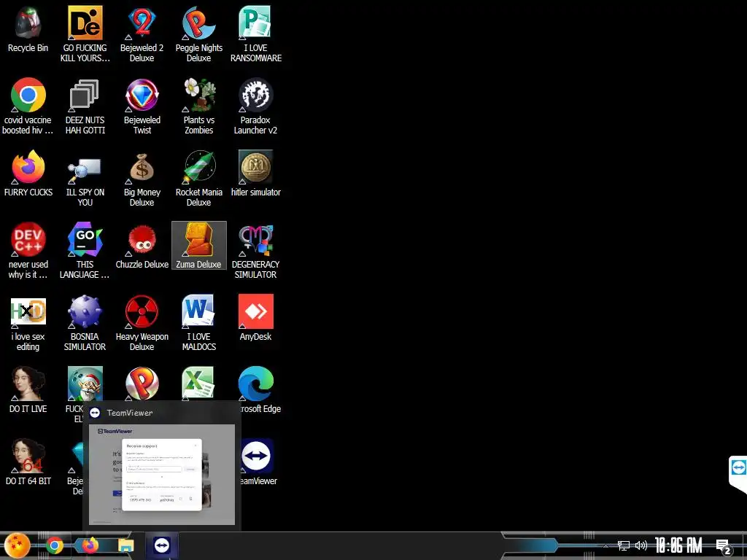This screenshot has height=560, width=747.
Task: Launch the Adobe Dimension 'De' desktop shortcut
Action: (x=85, y=34)
